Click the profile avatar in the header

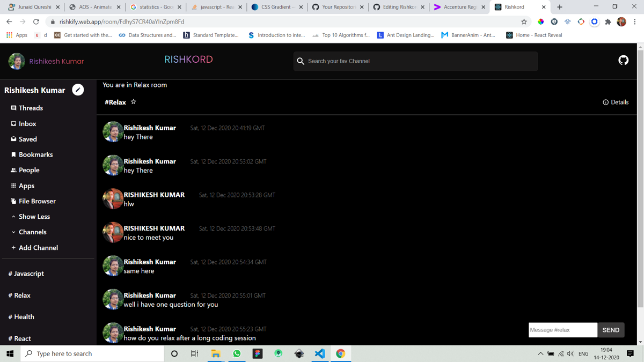pos(17,61)
